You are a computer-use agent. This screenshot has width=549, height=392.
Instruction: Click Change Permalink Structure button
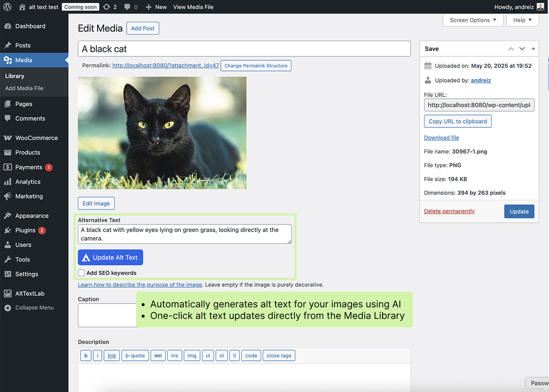[256, 66]
